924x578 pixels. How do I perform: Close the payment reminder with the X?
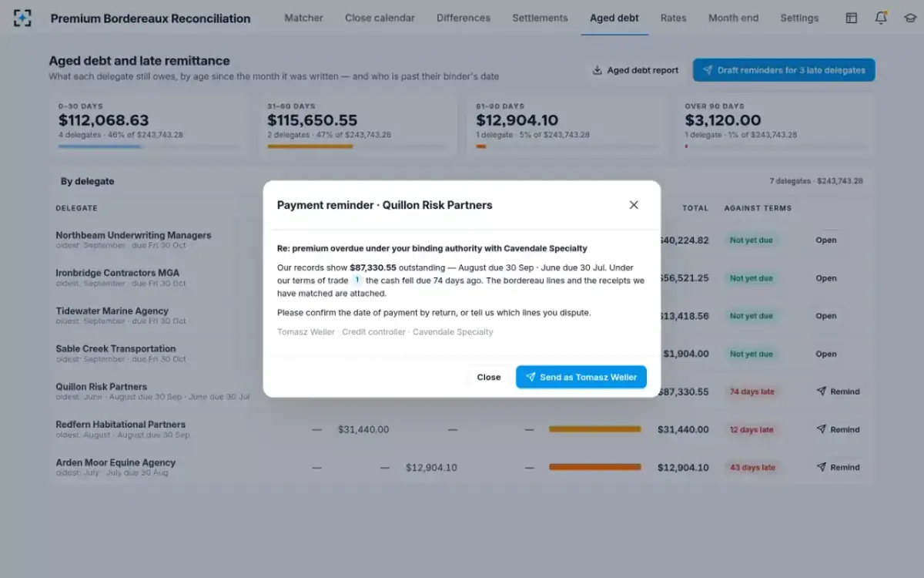[634, 205]
